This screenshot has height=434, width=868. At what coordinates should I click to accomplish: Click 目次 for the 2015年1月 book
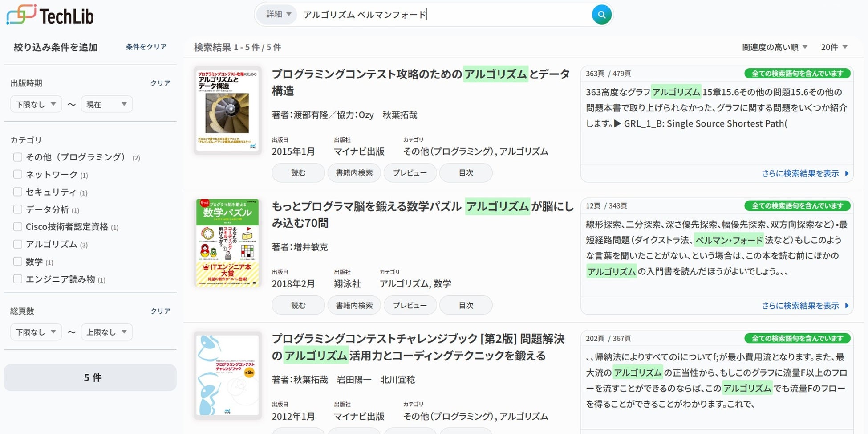(x=466, y=173)
